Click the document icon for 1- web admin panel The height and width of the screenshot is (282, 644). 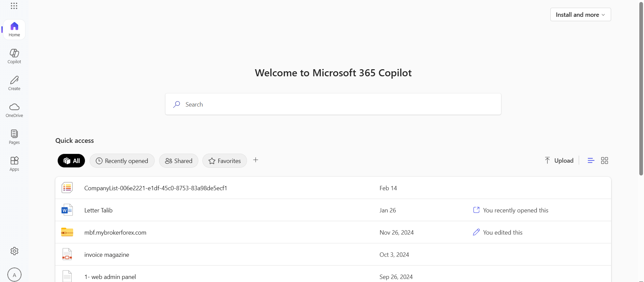pos(67,276)
